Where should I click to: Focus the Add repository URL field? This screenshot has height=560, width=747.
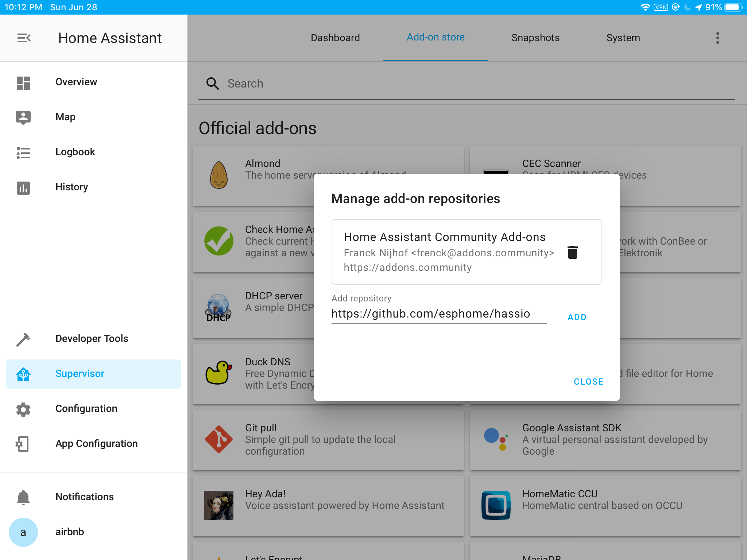tap(439, 314)
